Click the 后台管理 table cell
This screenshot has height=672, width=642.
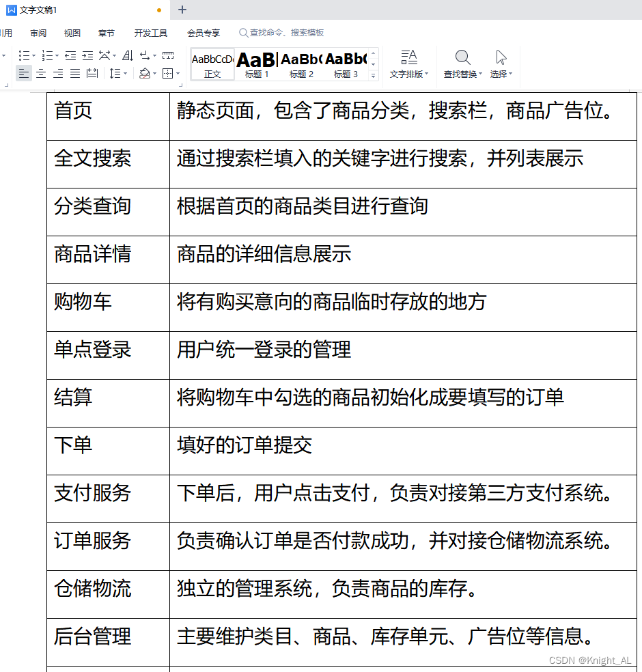(108, 642)
